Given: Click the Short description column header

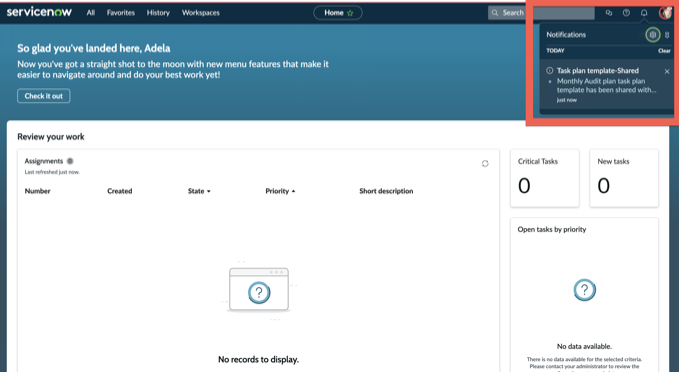Looking at the screenshot, I should (386, 191).
